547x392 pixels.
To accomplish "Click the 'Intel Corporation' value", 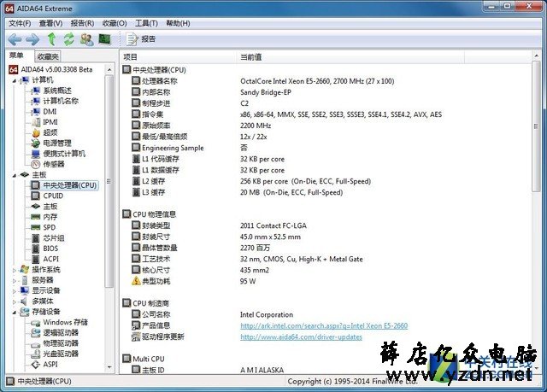I will [x=267, y=314].
